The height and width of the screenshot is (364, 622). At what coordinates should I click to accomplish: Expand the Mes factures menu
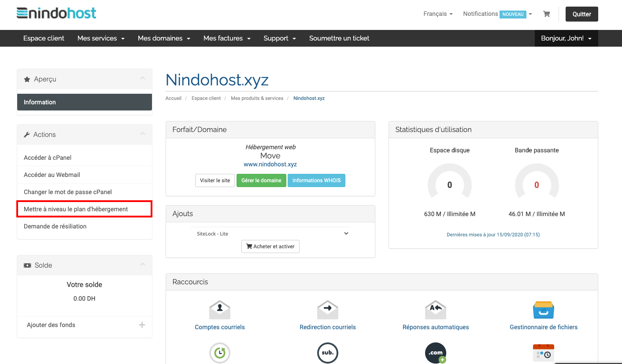tap(227, 38)
